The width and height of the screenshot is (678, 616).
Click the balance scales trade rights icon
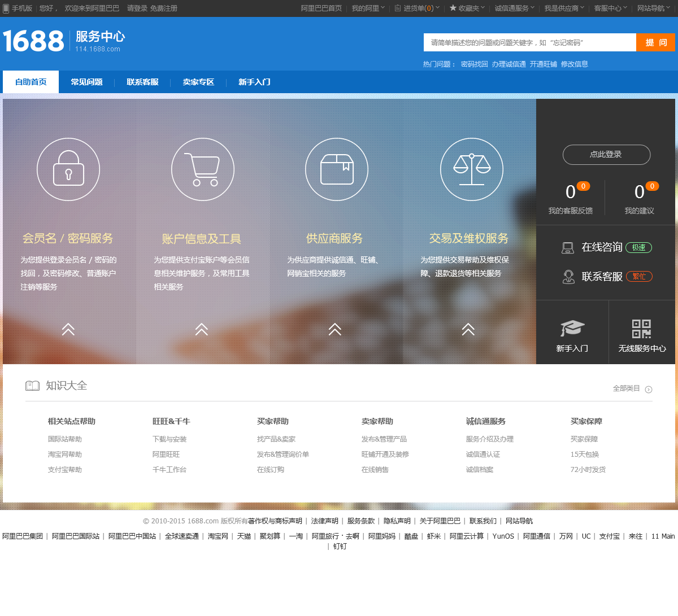pyautogui.click(x=472, y=169)
